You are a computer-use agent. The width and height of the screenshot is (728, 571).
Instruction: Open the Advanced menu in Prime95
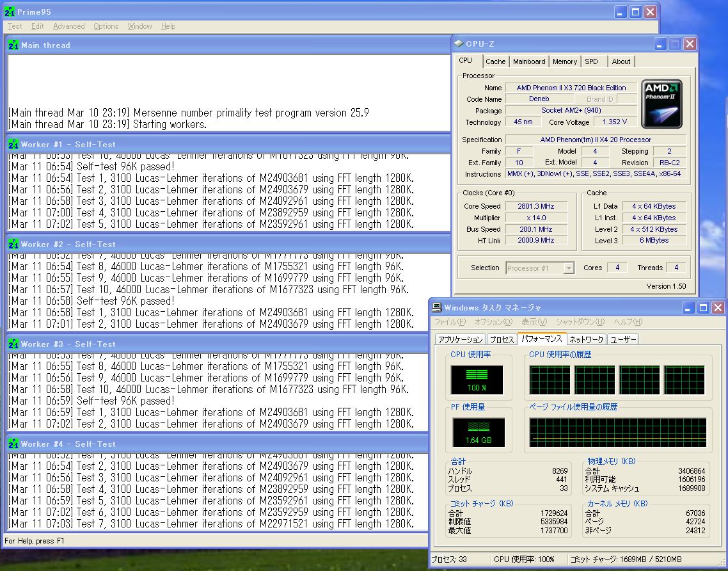pyautogui.click(x=68, y=26)
